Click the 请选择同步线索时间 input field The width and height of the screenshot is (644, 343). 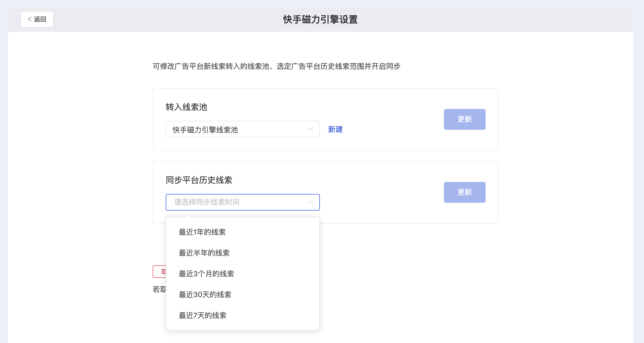coord(243,202)
